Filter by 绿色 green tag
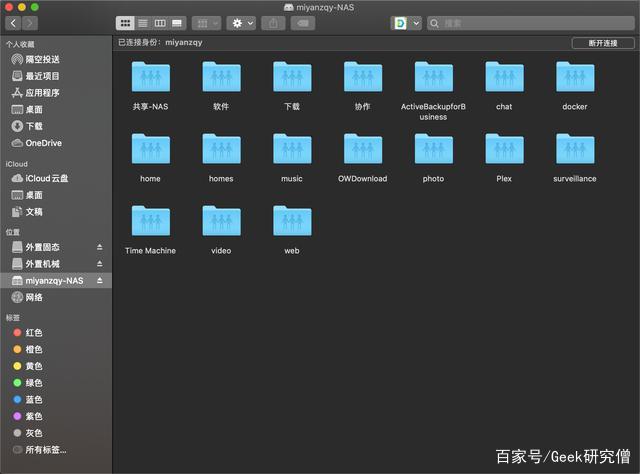 [56, 383]
